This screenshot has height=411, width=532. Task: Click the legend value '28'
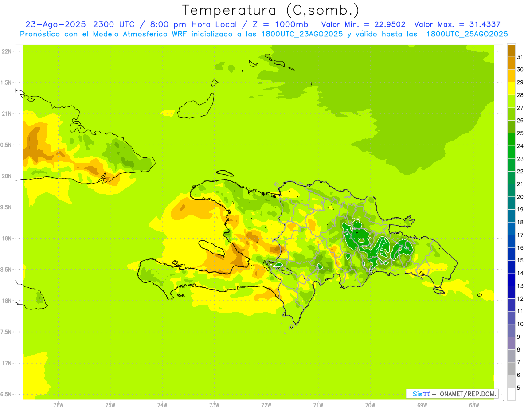point(520,95)
